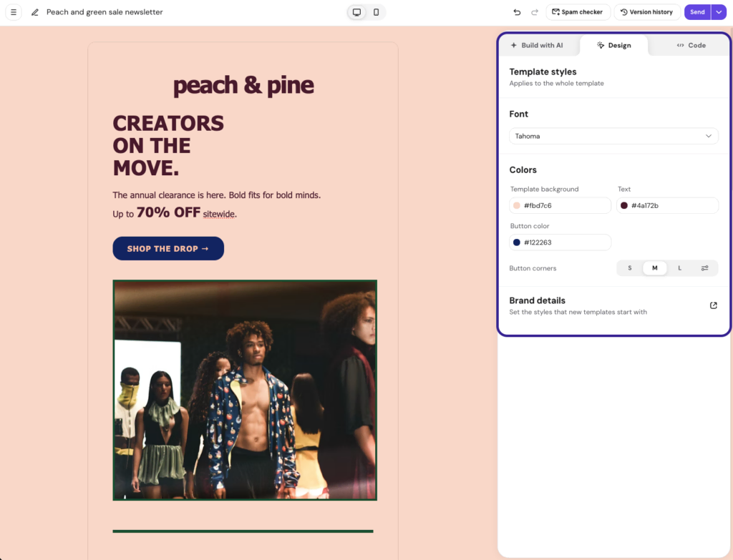
Task: Expand the Send options arrow
Action: [719, 12]
